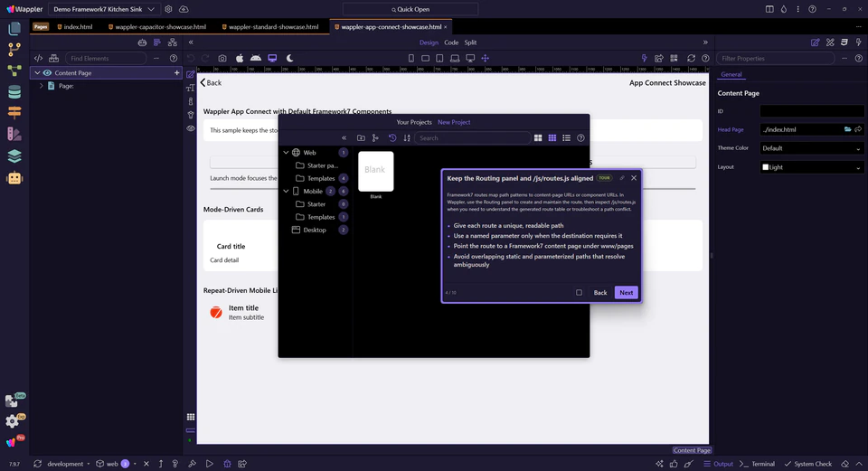Screen dimensions: 868x471
Task: Open the Routing signpost sidebar icon
Action: pyautogui.click(x=14, y=112)
